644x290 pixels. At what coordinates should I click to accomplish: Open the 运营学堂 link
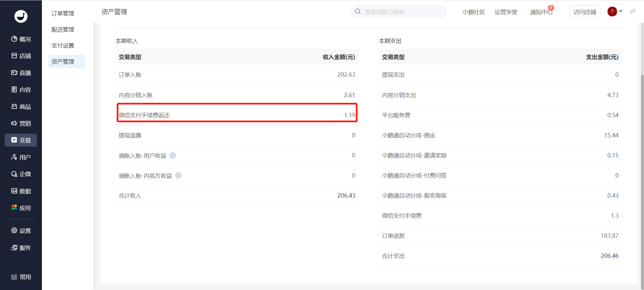click(506, 12)
